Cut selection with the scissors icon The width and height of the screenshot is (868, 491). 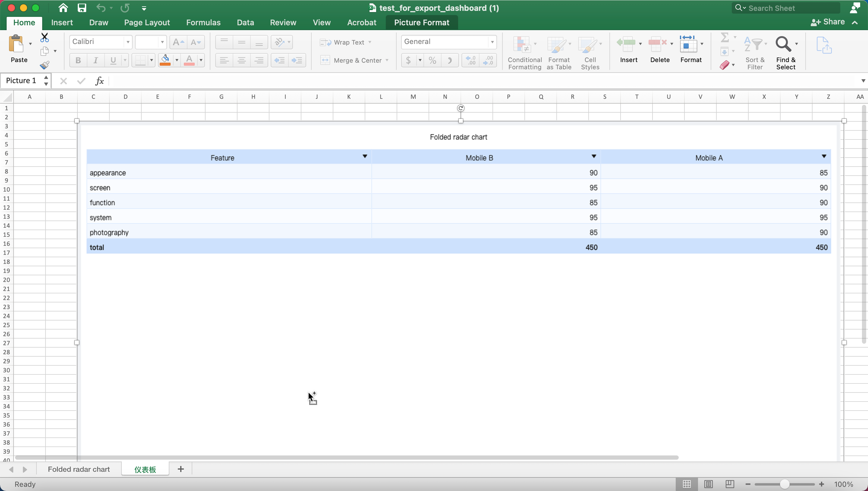(44, 37)
